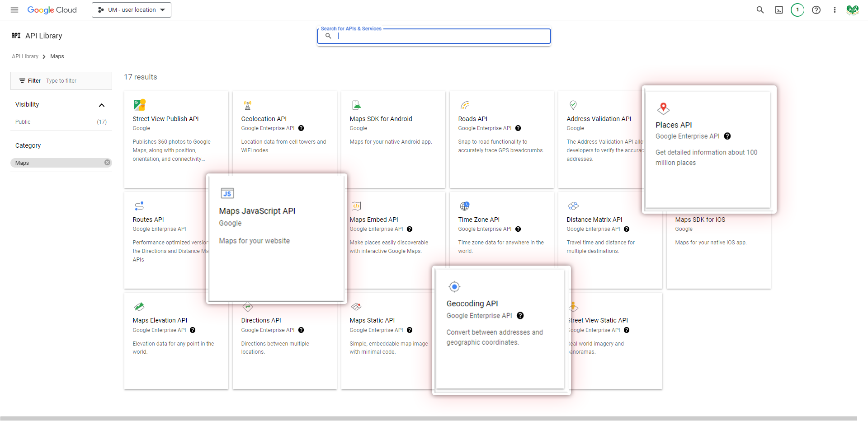Open the Maps Elevation API card title
The height and width of the screenshot is (421, 868).
coord(160,320)
